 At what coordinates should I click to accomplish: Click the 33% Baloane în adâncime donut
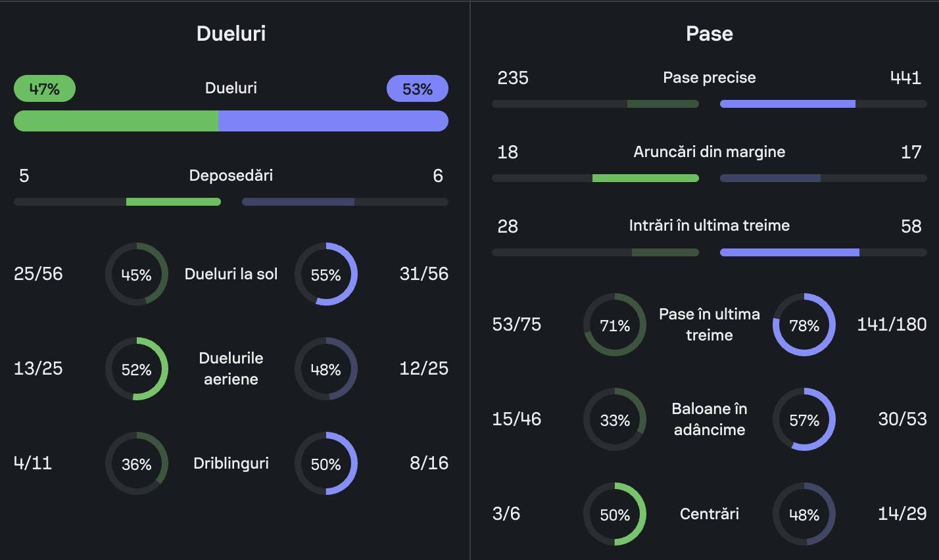615,420
